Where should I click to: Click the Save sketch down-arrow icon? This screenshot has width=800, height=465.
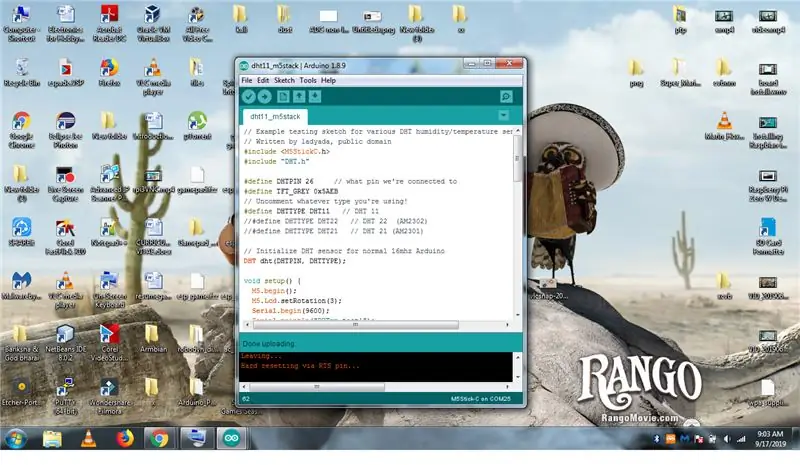click(x=315, y=96)
